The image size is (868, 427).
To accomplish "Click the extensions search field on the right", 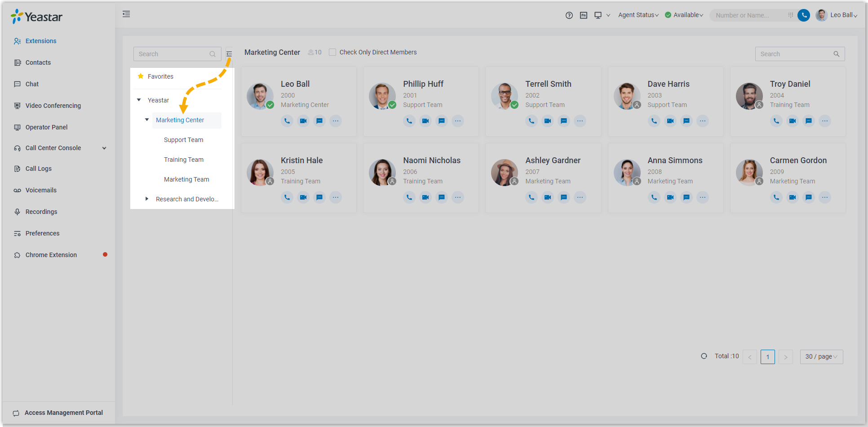I will tap(800, 54).
